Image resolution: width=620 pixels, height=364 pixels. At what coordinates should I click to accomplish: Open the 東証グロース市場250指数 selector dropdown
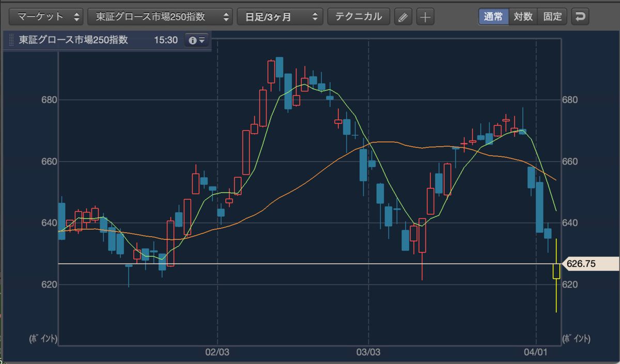[x=160, y=17]
